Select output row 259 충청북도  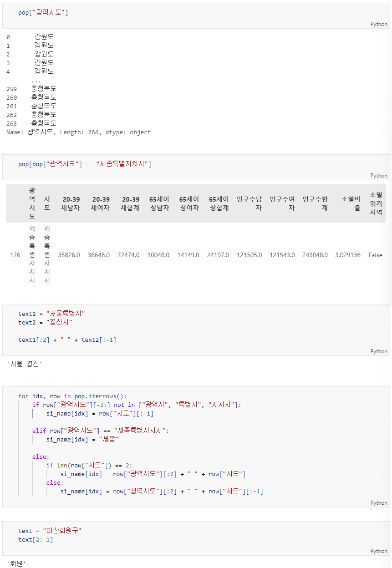coord(31,89)
